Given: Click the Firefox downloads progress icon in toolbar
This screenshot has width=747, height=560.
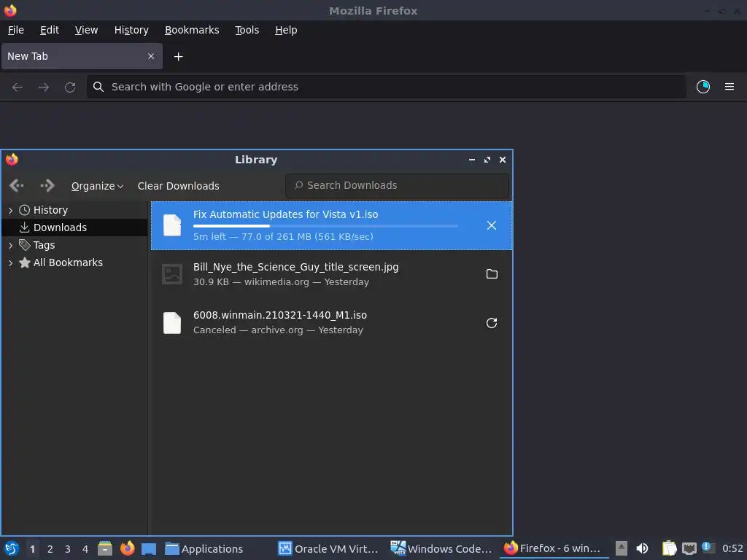Looking at the screenshot, I should click(x=703, y=87).
